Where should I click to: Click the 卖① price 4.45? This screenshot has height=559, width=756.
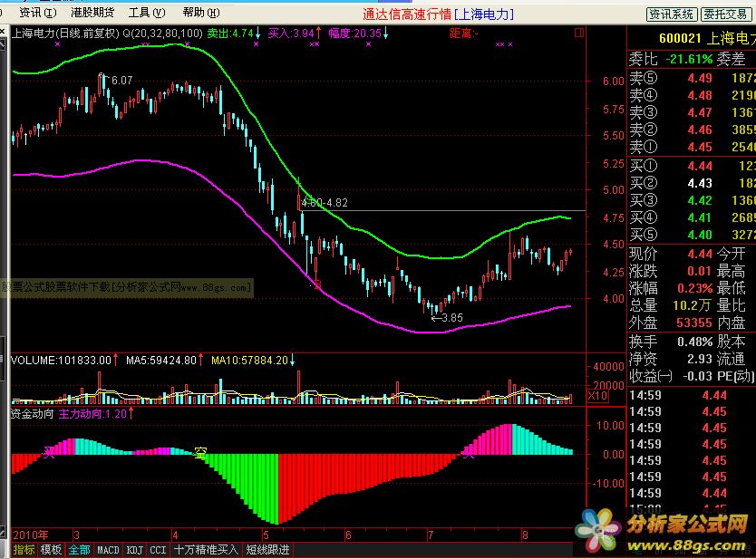[700, 147]
